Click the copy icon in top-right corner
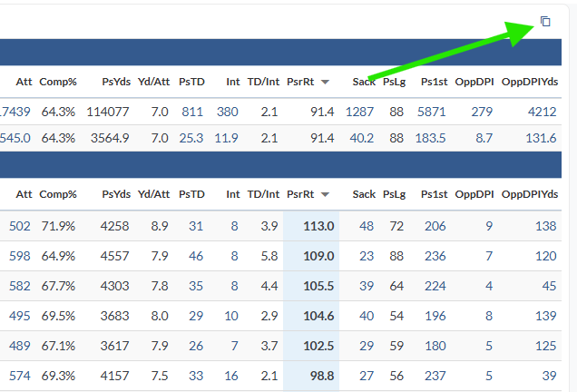This screenshot has height=392, width=577. point(545,22)
